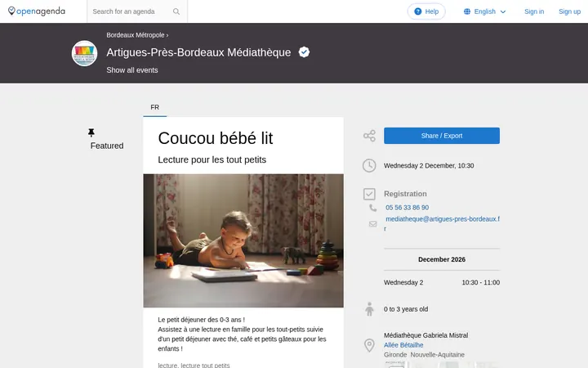Viewport: 588px width, 368px height.
Task: Click the 'Wednesday 2' schedule entry
Action: 403,282
